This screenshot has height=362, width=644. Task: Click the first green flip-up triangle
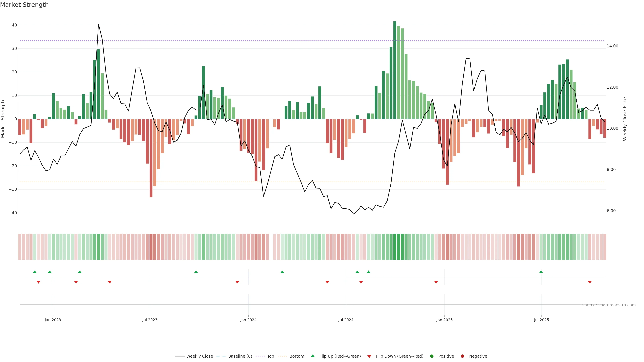tap(35, 272)
